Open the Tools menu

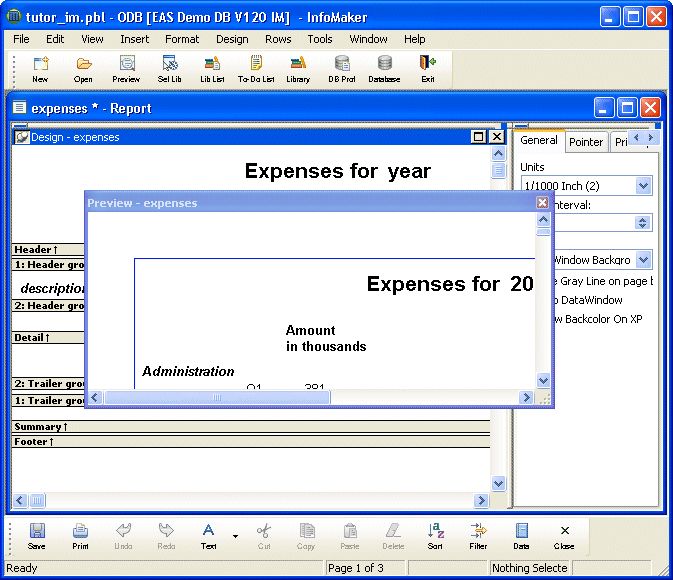point(320,39)
